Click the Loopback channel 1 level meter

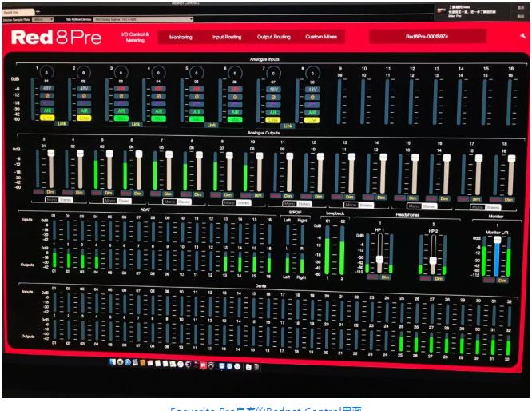tap(328, 252)
